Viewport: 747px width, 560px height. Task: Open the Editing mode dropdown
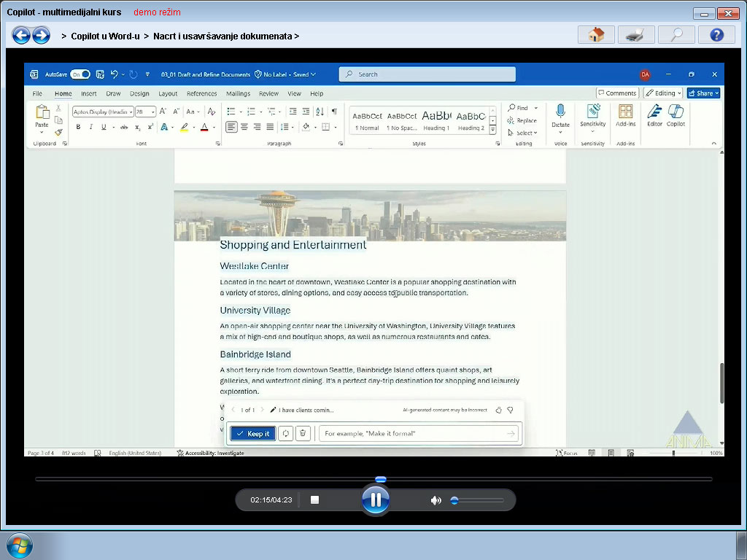click(x=662, y=93)
